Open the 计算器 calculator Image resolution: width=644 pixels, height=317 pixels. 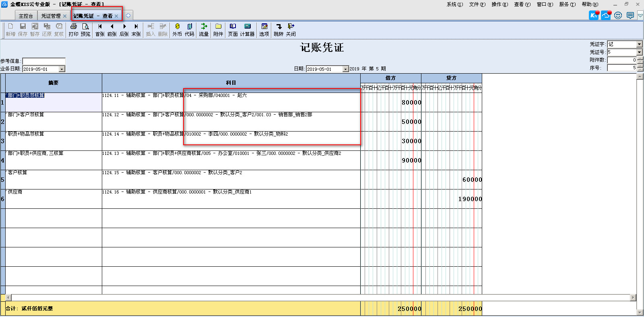coord(248,27)
